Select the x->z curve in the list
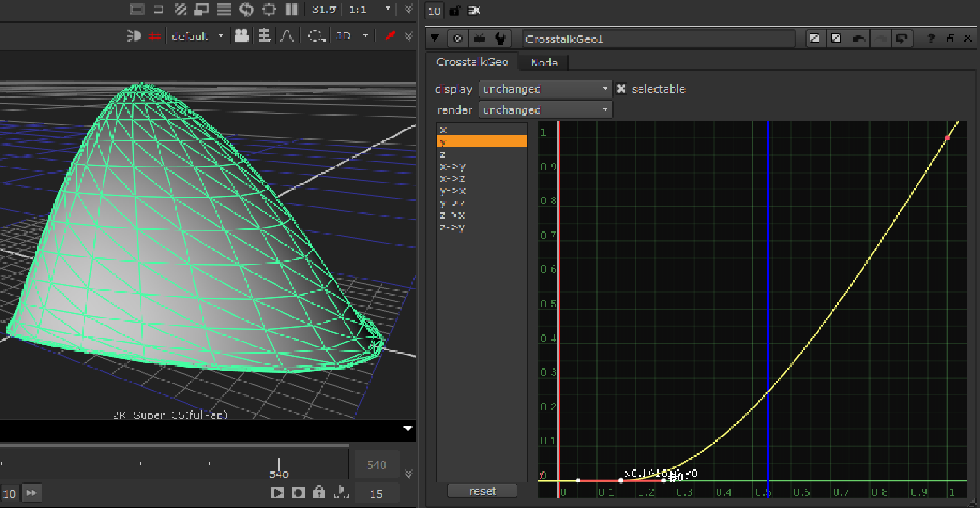980x508 pixels. (452, 178)
